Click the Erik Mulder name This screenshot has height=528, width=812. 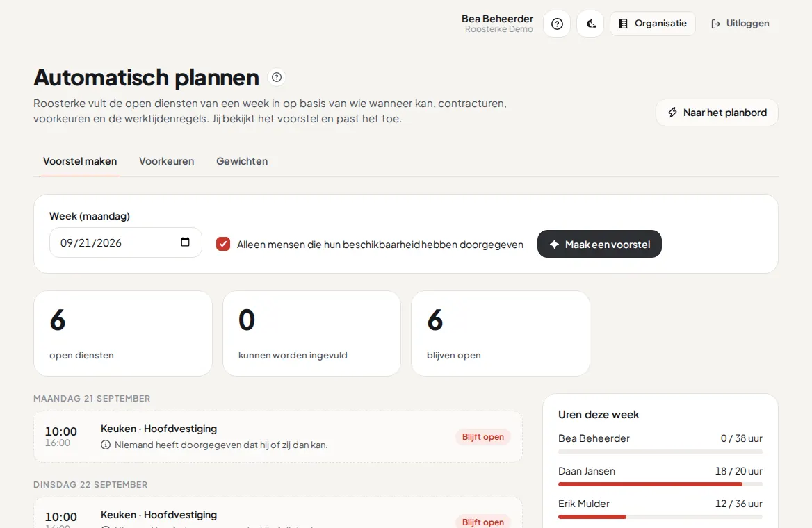tap(584, 504)
